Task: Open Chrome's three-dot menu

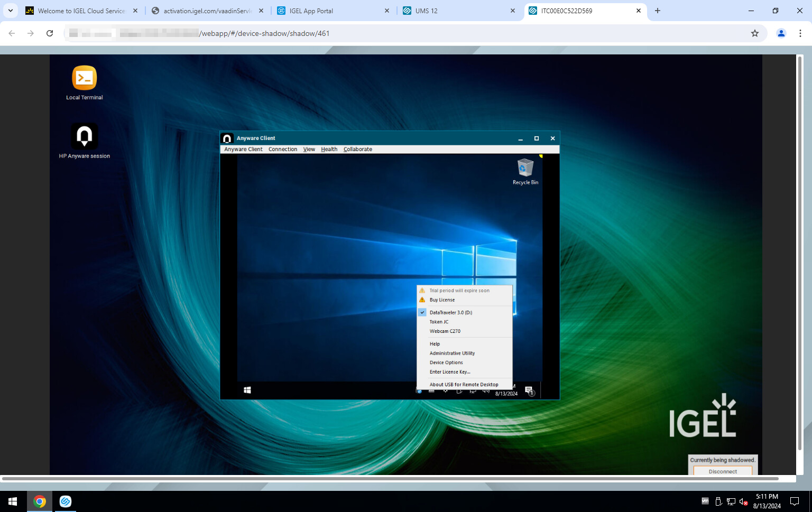Action: coord(800,33)
